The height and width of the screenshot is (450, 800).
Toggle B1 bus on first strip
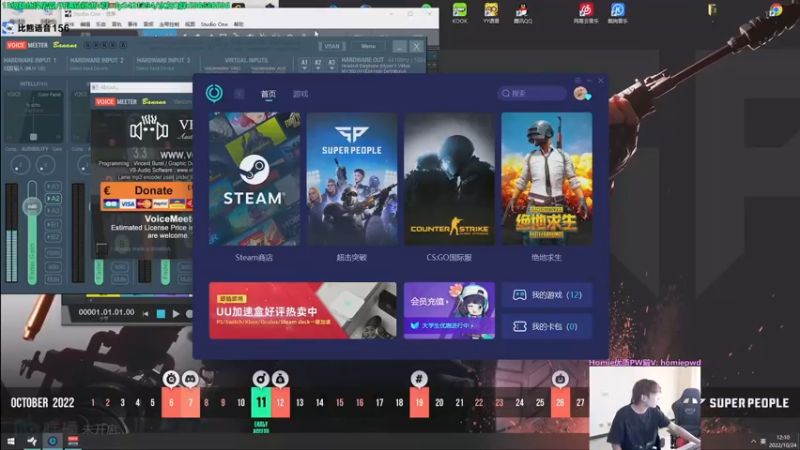pos(53,224)
